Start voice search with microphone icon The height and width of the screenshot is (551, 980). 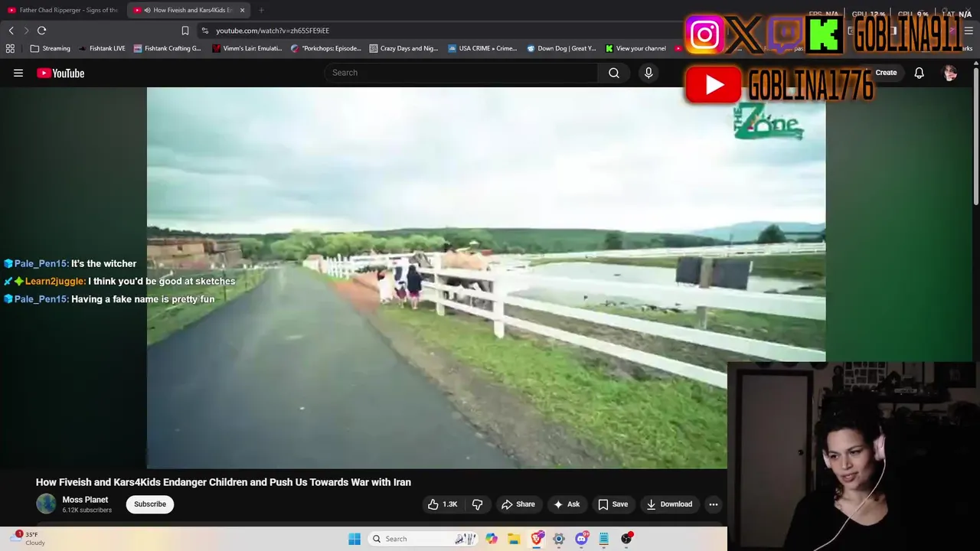tap(648, 73)
